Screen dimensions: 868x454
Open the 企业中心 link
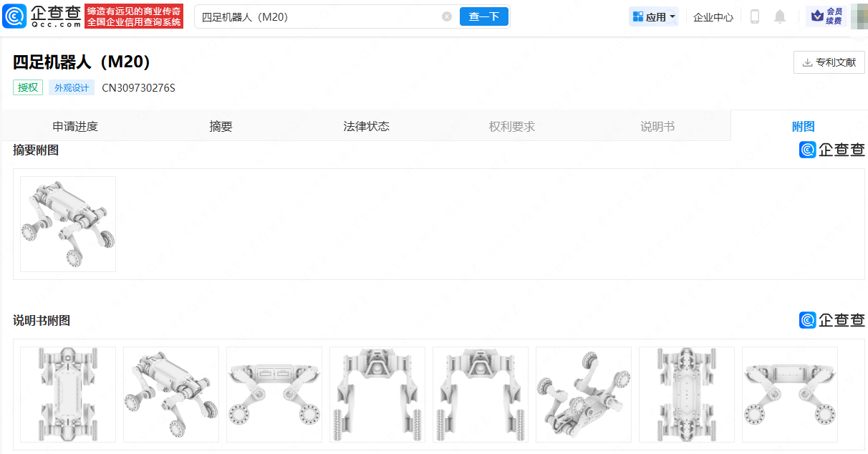pos(713,17)
